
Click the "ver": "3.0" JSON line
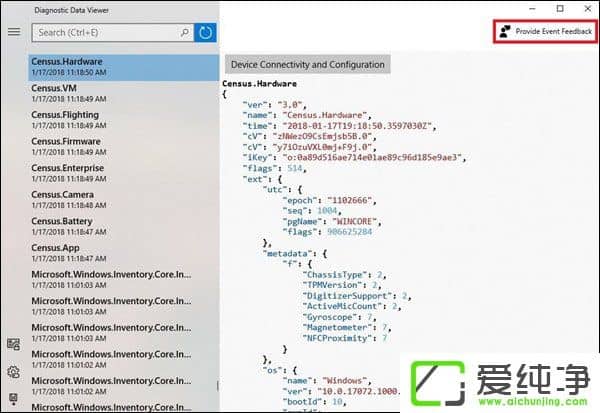click(x=274, y=104)
